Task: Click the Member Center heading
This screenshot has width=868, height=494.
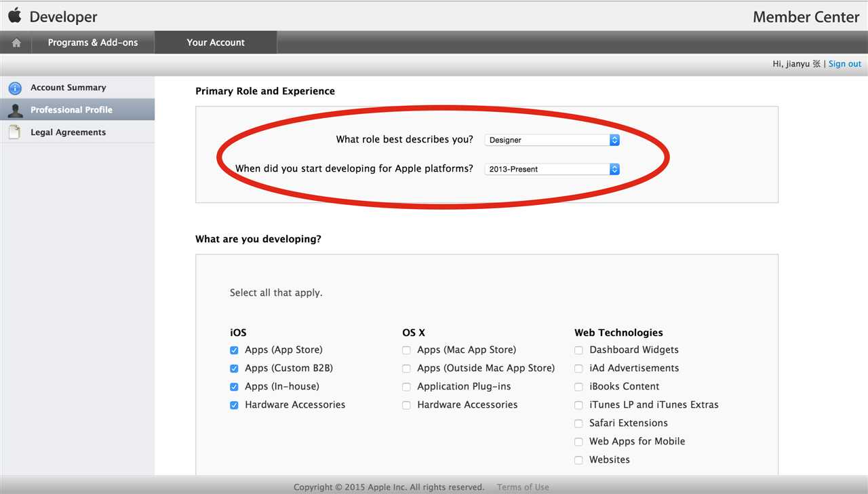Action: pos(806,18)
